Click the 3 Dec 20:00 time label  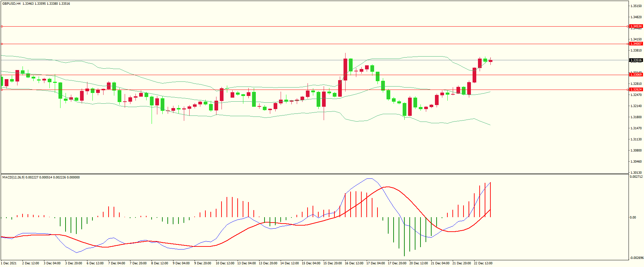(x=74, y=263)
